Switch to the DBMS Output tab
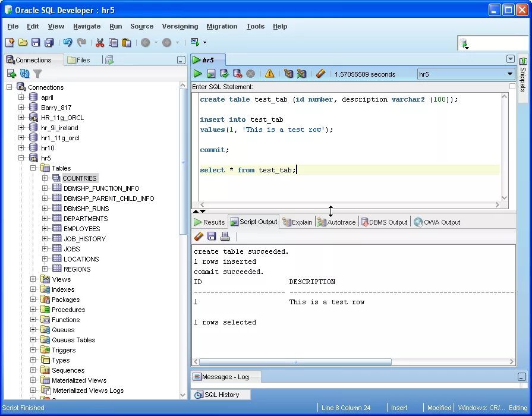This screenshot has height=416, width=532. pyautogui.click(x=384, y=222)
